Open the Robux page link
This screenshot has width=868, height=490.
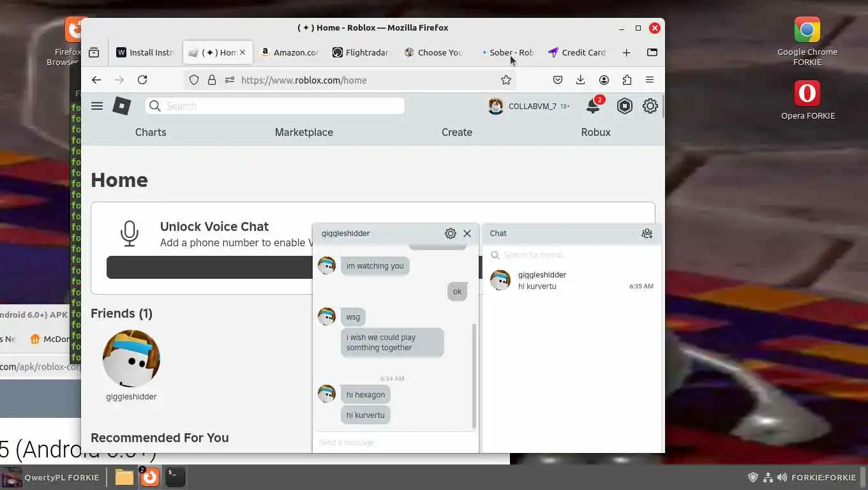pyautogui.click(x=595, y=132)
